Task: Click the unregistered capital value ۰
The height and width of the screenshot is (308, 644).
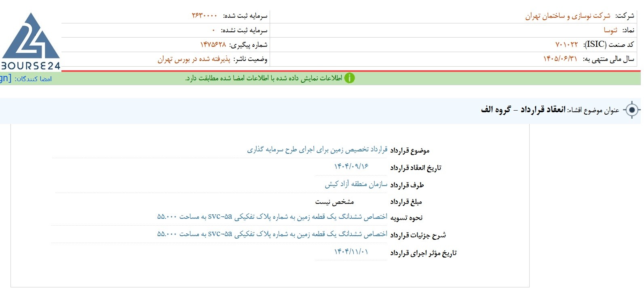Action: [x=213, y=30]
